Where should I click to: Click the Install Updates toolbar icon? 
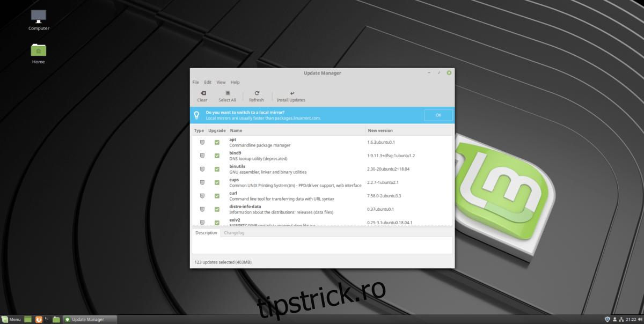click(x=292, y=93)
